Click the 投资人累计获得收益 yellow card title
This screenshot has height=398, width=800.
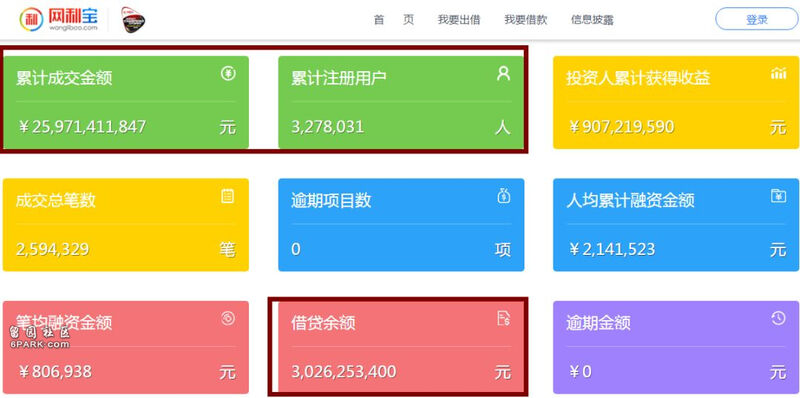click(x=638, y=78)
